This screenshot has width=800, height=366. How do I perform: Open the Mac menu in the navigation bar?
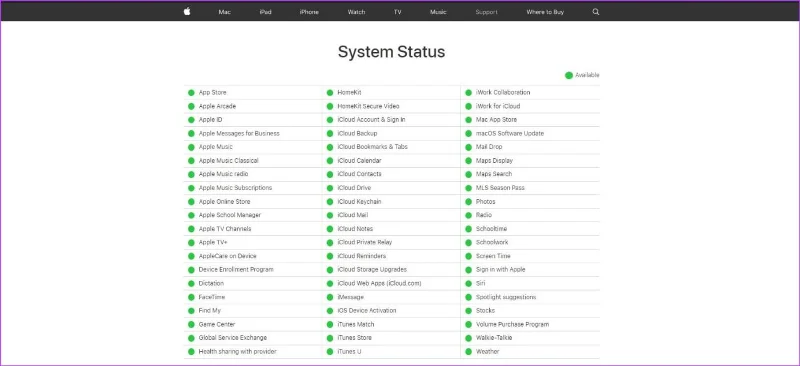pyautogui.click(x=224, y=12)
